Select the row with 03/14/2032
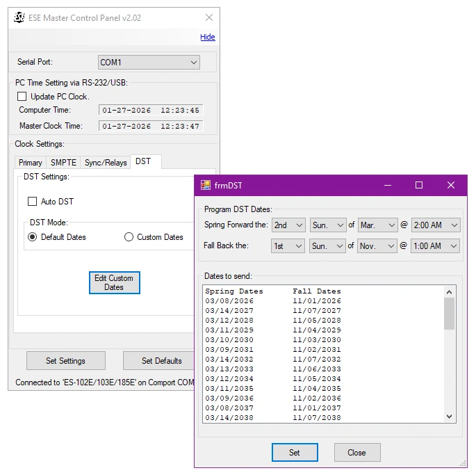 pyautogui.click(x=323, y=360)
